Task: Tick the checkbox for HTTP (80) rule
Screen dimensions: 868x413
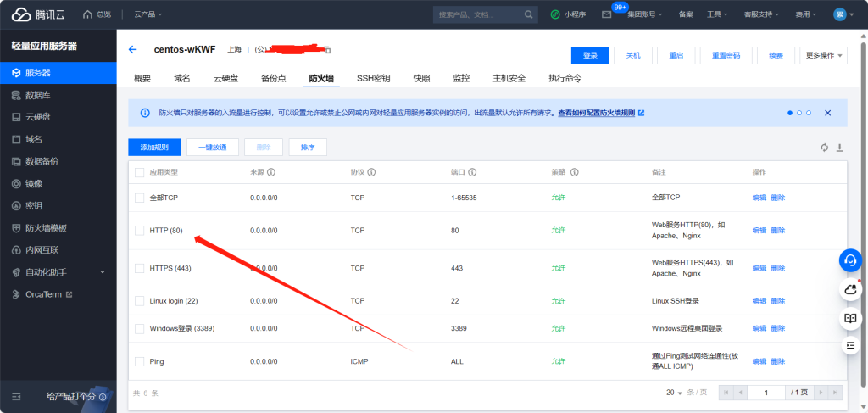Action: point(140,230)
